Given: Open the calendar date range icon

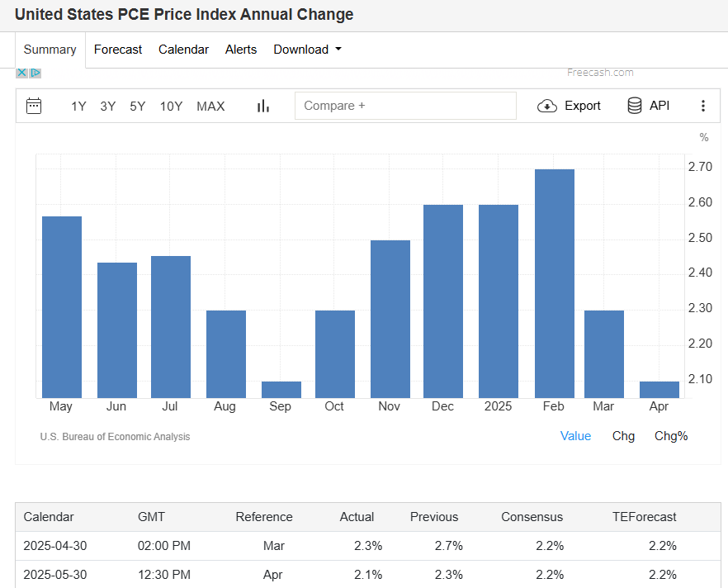Looking at the screenshot, I should click(34, 106).
